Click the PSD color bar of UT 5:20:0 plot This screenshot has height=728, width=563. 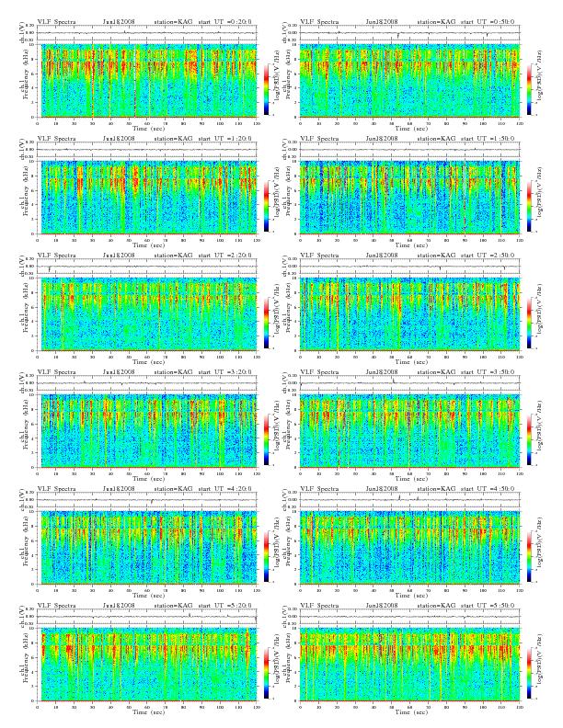click(266, 673)
